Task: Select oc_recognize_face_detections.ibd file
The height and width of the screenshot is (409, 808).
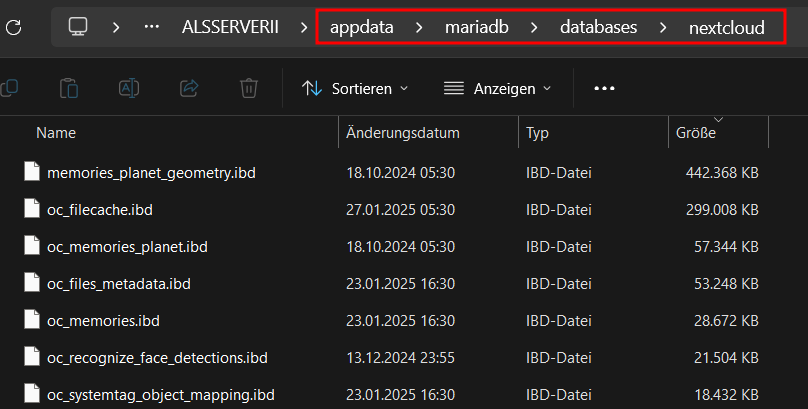Action: [x=392, y=358]
